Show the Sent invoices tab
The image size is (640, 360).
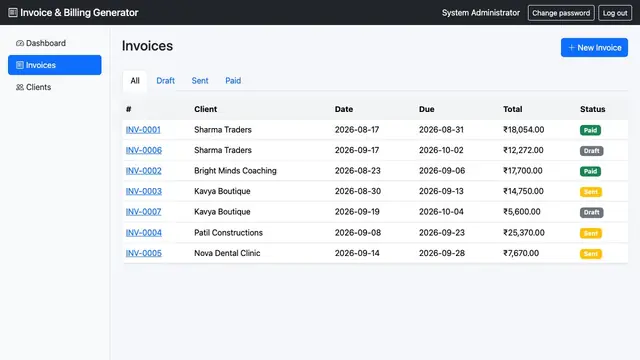pyautogui.click(x=200, y=80)
